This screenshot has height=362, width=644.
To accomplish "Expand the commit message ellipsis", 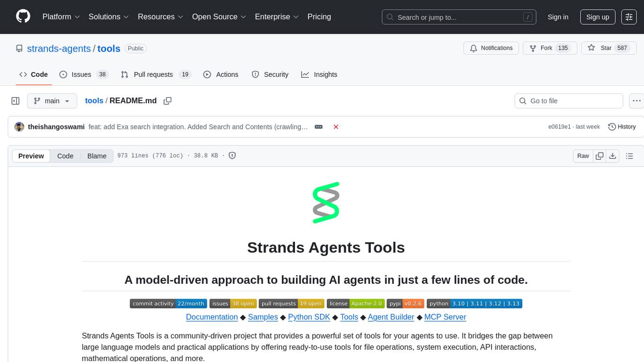I will [319, 127].
